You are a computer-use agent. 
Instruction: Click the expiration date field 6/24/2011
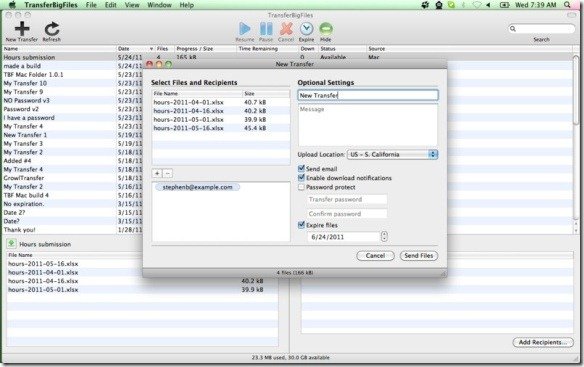[x=343, y=237]
